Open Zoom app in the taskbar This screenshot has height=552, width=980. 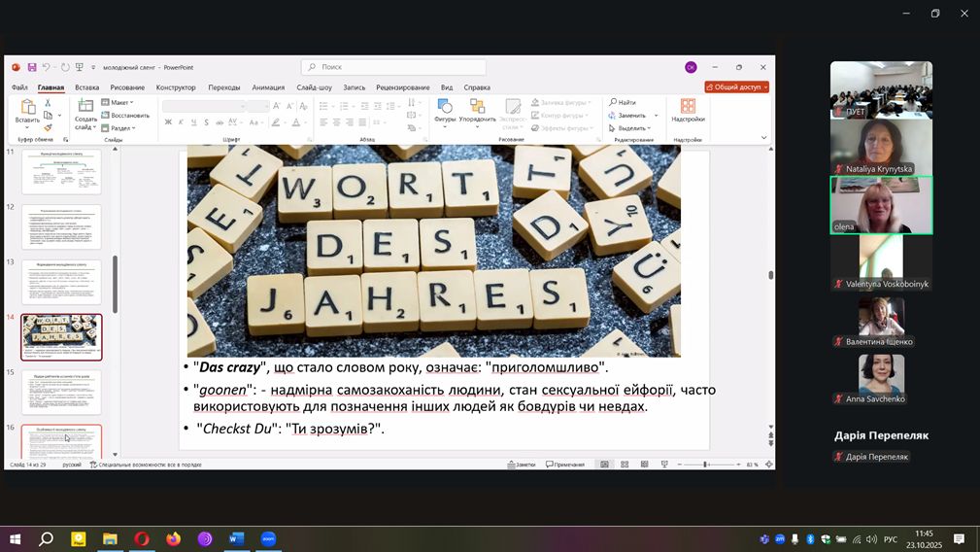pos(268,538)
